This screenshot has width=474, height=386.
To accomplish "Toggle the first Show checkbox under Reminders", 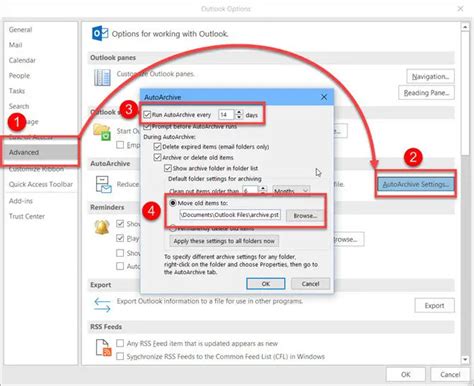I will 120,224.
